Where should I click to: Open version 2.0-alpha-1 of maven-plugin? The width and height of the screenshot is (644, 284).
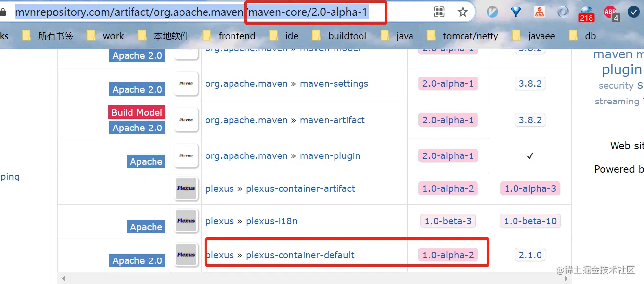pos(448,156)
